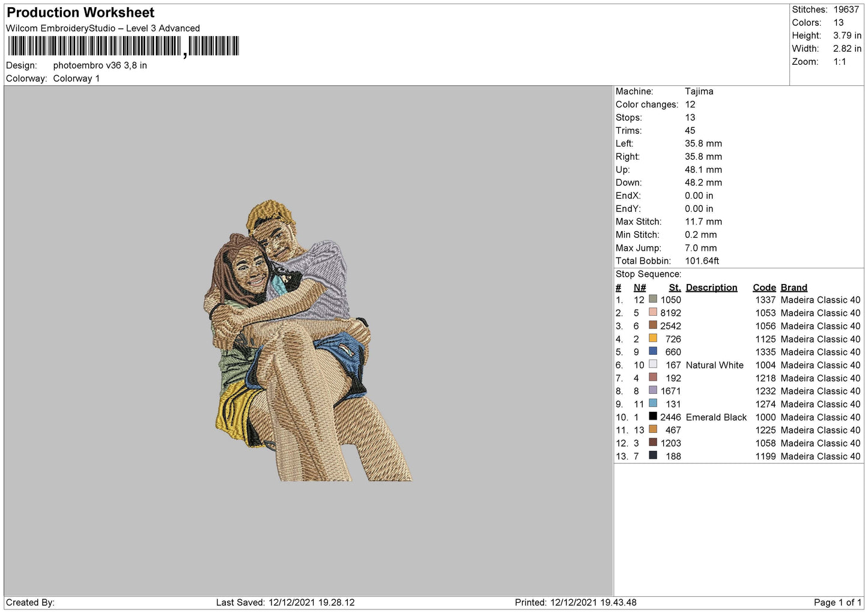Click stitch count 2542 in row 3
Viewport: 868px width, 613px height.
coord(671,326)
